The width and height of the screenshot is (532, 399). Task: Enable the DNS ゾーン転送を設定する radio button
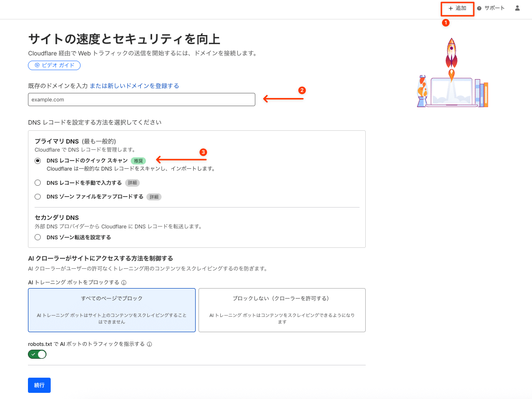pyautogui.click(x=37, y=237)
